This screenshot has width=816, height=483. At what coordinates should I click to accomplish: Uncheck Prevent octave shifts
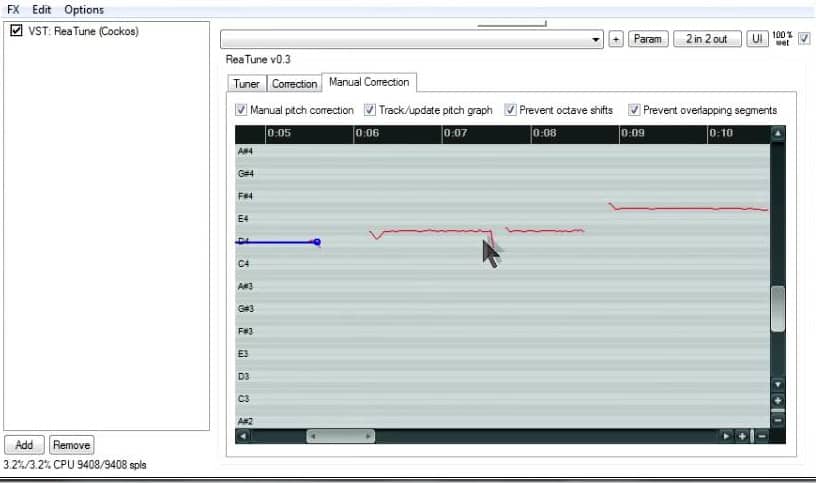click(511, 110)
